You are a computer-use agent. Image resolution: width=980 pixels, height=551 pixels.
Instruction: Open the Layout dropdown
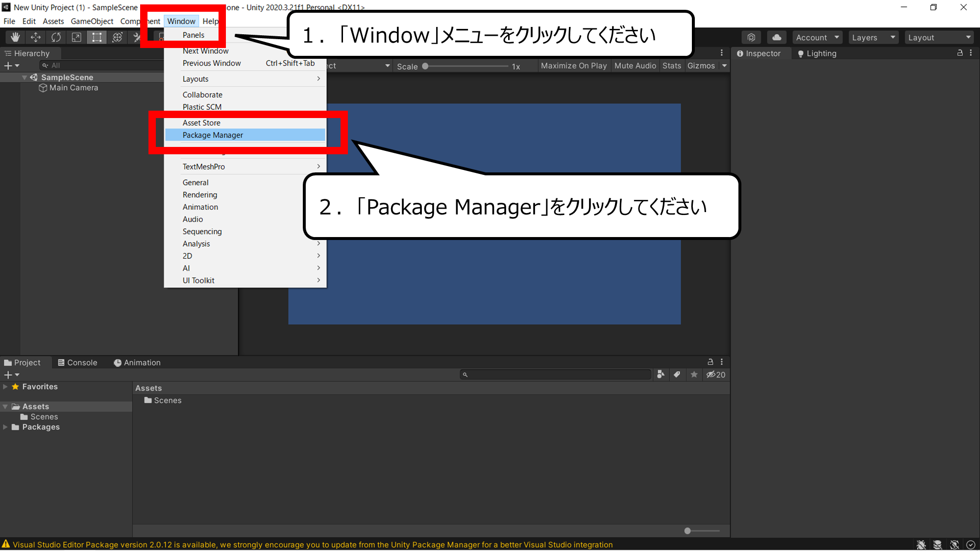(x=939, y=37)
